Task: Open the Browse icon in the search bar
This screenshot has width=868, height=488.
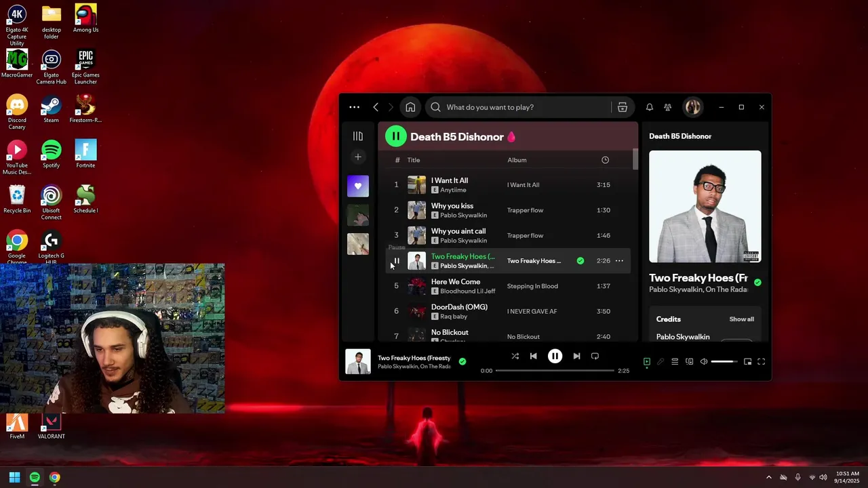Action: (623, 107)
